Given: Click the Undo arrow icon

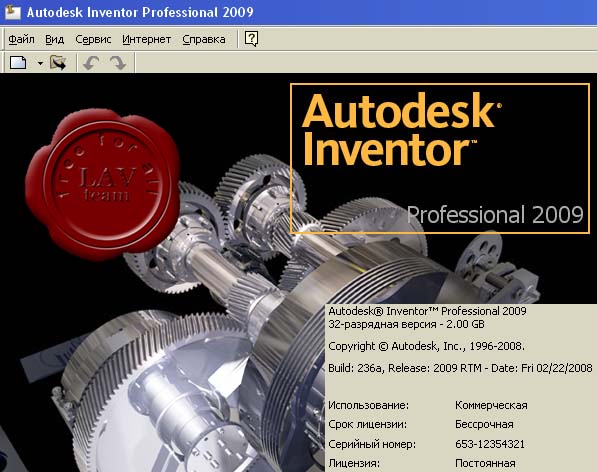Looking at the screenshot, I should (91, 63).
